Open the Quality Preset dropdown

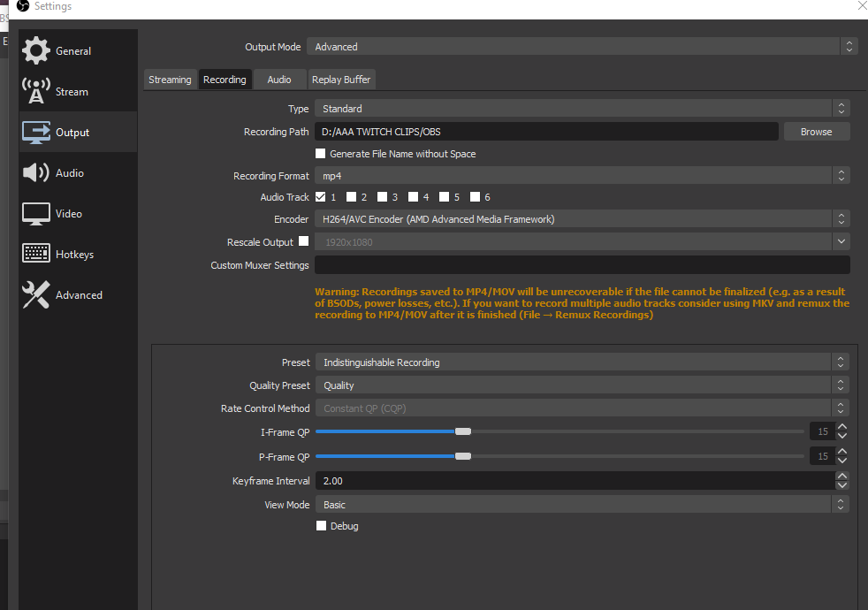[582, 385]
